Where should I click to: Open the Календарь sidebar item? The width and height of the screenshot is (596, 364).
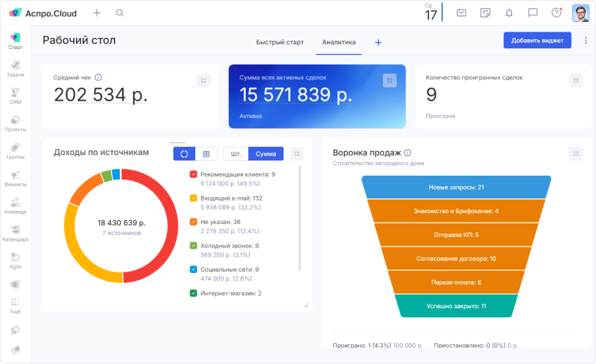15,233
